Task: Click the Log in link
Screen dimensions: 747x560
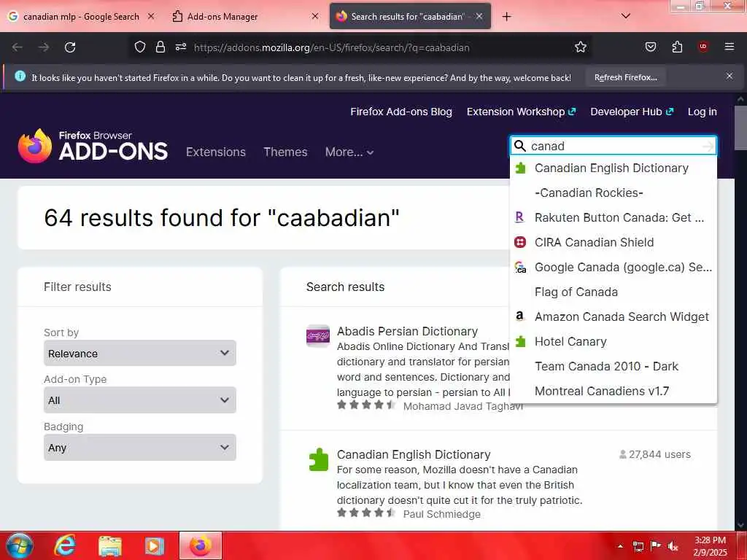Action: click(703, 112)
